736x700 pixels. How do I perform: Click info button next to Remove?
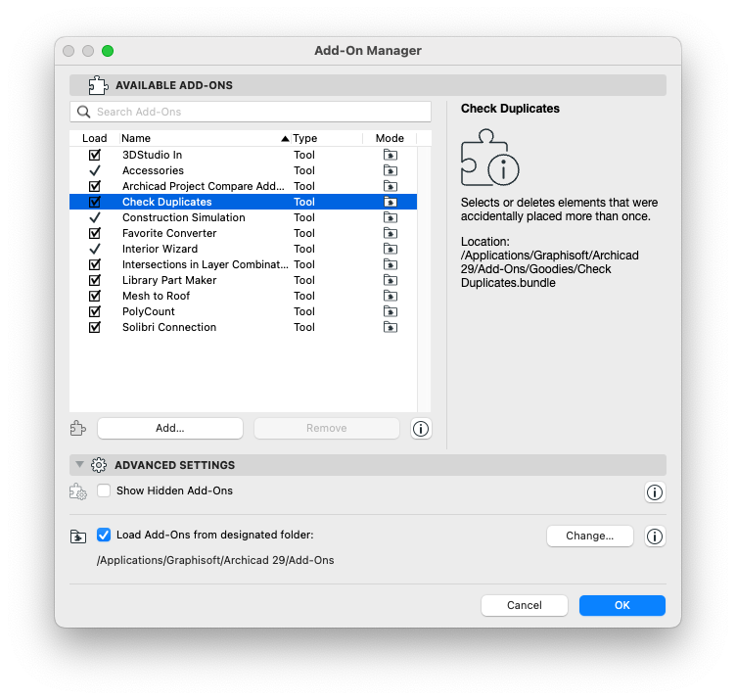(421, 428)
